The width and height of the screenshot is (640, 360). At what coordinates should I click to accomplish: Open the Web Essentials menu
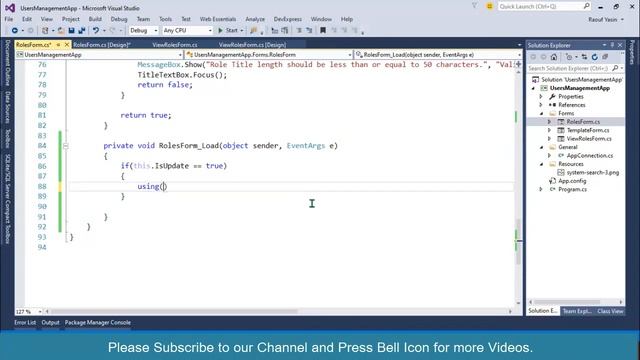(218, 19)
